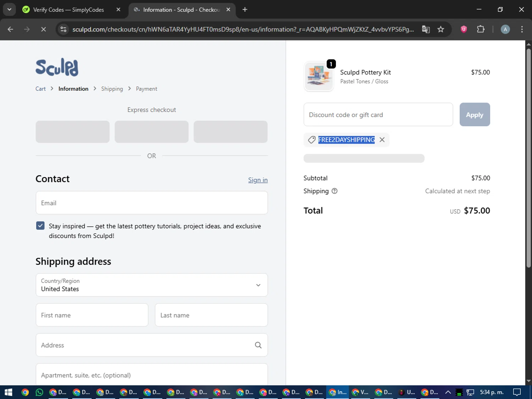Image resolution: width=532 pixels, height=399 pixels.
Task: Toggle the Stay inspired newsletter checkbox
Action: [x=40, y=226]
